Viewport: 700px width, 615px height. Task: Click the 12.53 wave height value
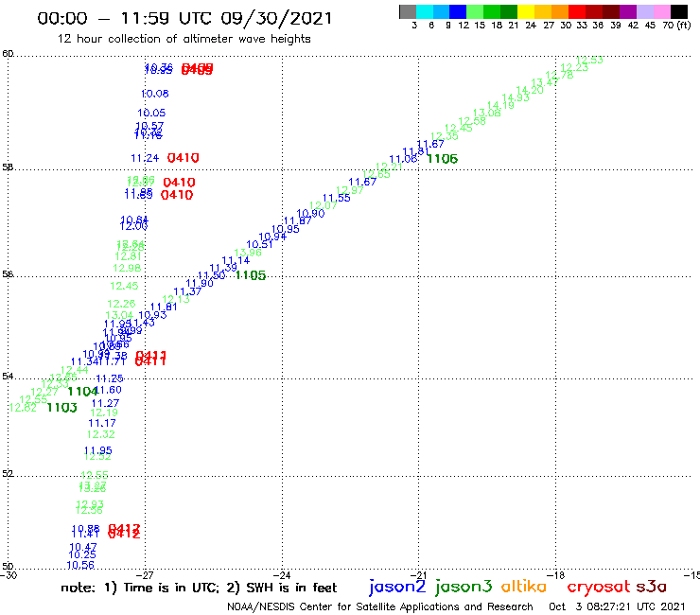589,60
